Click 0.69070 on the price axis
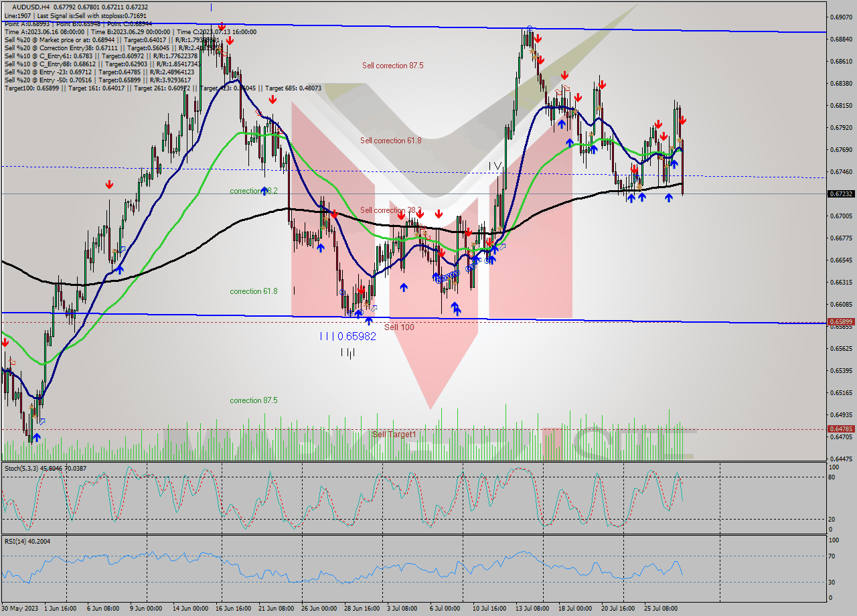The width and height of the screenshot is (857, 616). tap(841, 17)
